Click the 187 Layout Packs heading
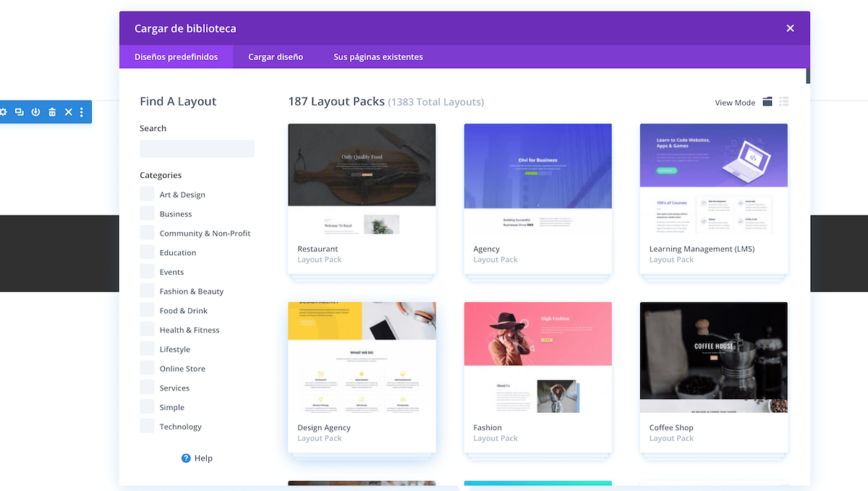 [336, 102]
